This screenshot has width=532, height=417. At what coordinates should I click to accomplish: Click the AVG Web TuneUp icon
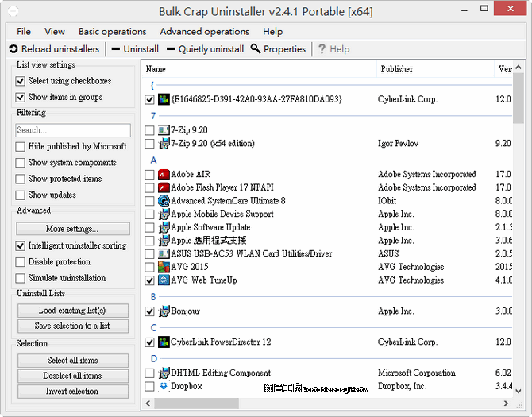click(164, 280)
